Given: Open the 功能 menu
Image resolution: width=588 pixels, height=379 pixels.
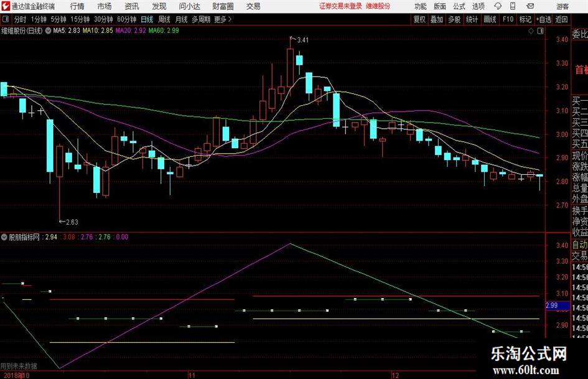Looking at the screenshot, I should pyautogui.click(x=421, y=6).
